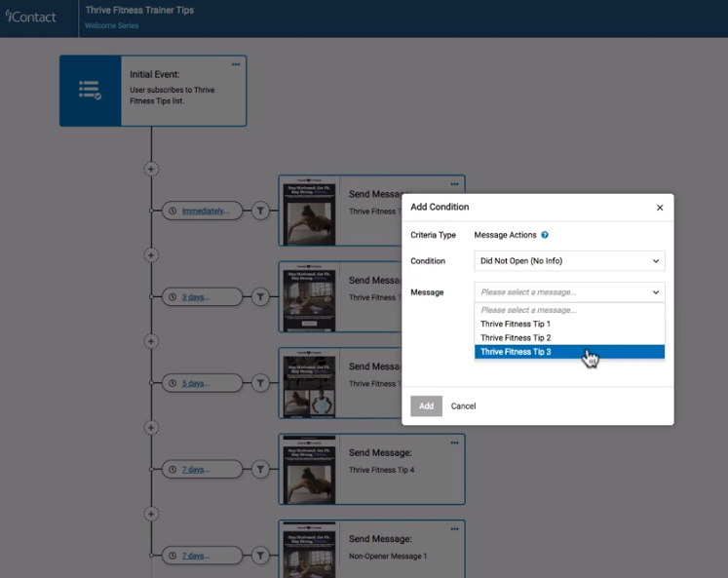Open the Condition dropdown
The height and width of the screenshot is (578, 728).
pyautogui.click(x=569, y=261)
